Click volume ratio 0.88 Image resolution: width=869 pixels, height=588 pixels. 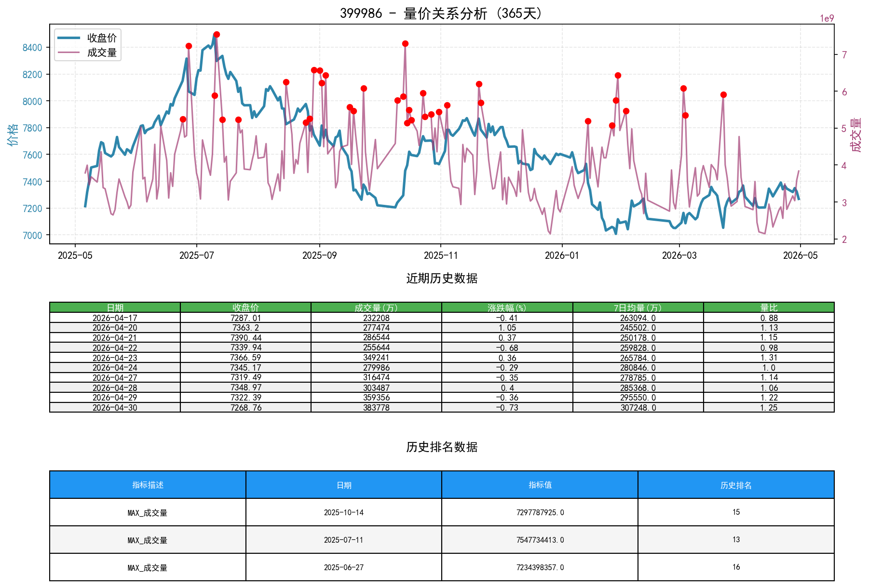[x=769, y=318]
